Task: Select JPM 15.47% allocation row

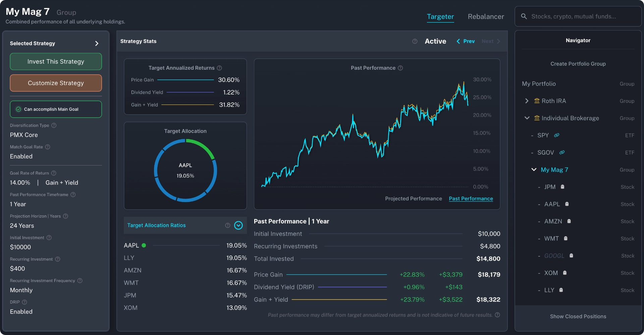Action: click(x=185, y=295)
